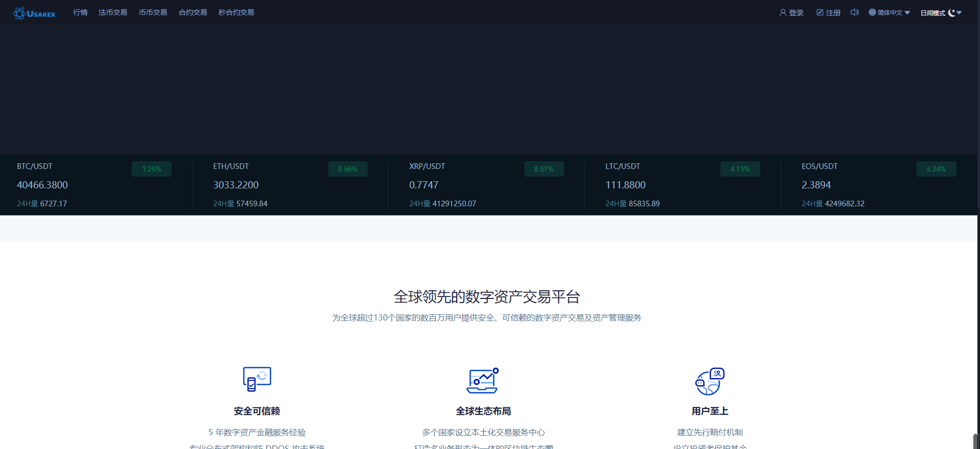Click the XRP/USDT 8.57% change badge
The height and width of the screenshot is (449, 980).
click(544, 169)
